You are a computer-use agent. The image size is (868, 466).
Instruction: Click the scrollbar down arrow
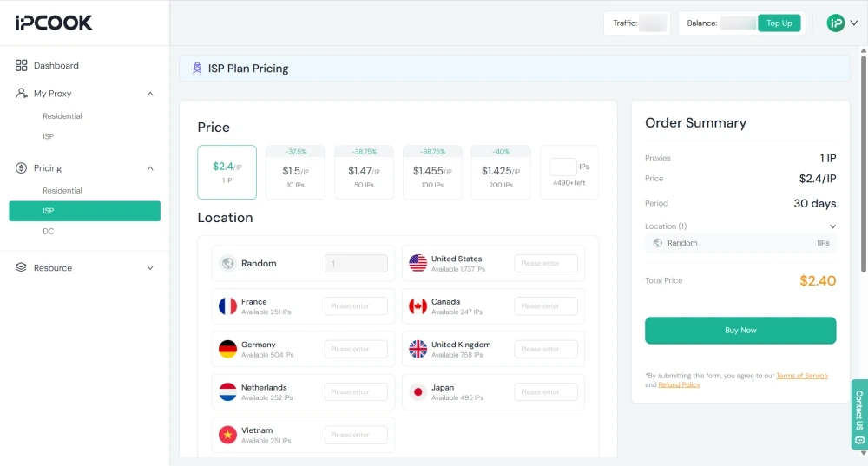click(863, 453)
